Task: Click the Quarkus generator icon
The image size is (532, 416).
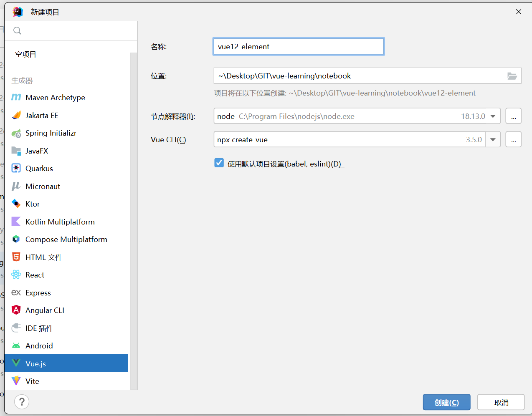Action: pyautogui.click(x=16, y=168)
